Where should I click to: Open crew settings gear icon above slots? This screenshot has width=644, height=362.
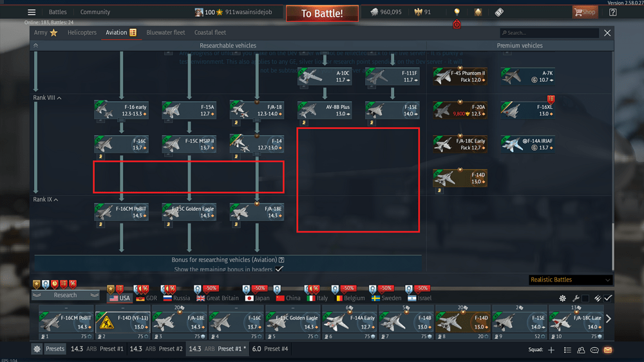pos(563,298)
